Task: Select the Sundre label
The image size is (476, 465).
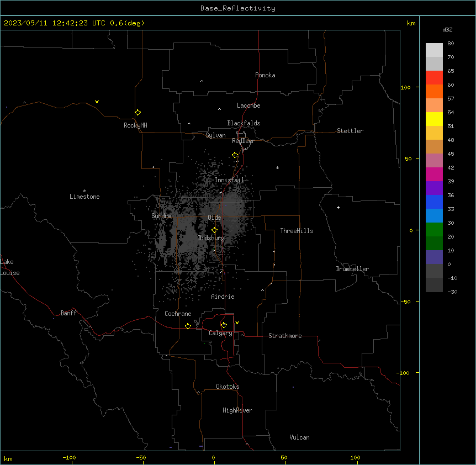Action: point(161,216)
